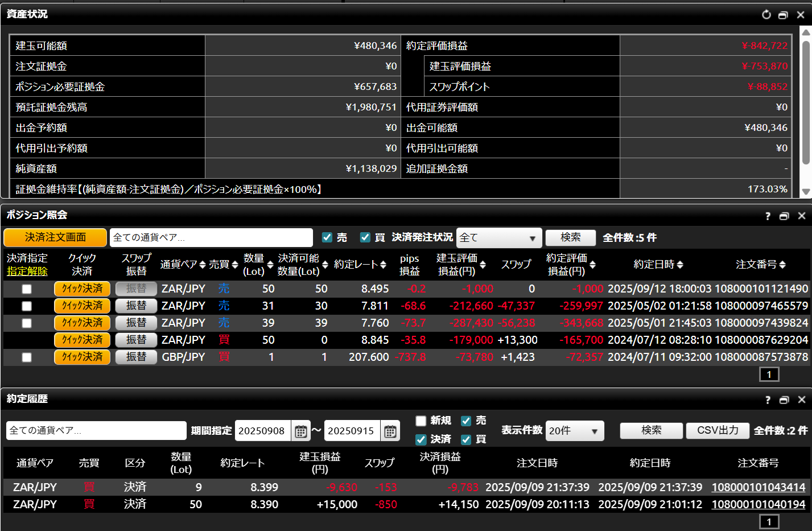This screenshot has width=812, height=531.
Task: Enable the 新規 checkbox in 約定履歴
Action: [x=421, y=421]
